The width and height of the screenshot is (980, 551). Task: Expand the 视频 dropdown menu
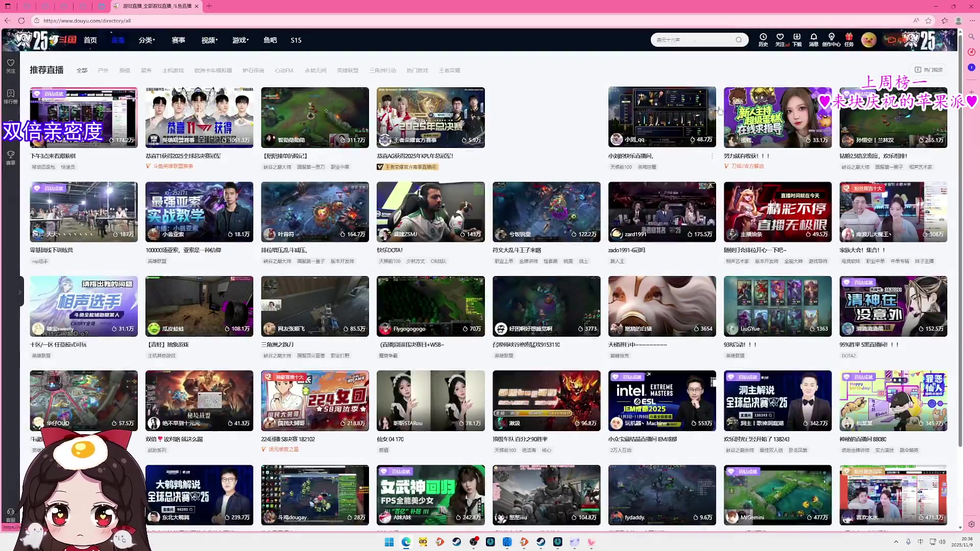(209, 40)
